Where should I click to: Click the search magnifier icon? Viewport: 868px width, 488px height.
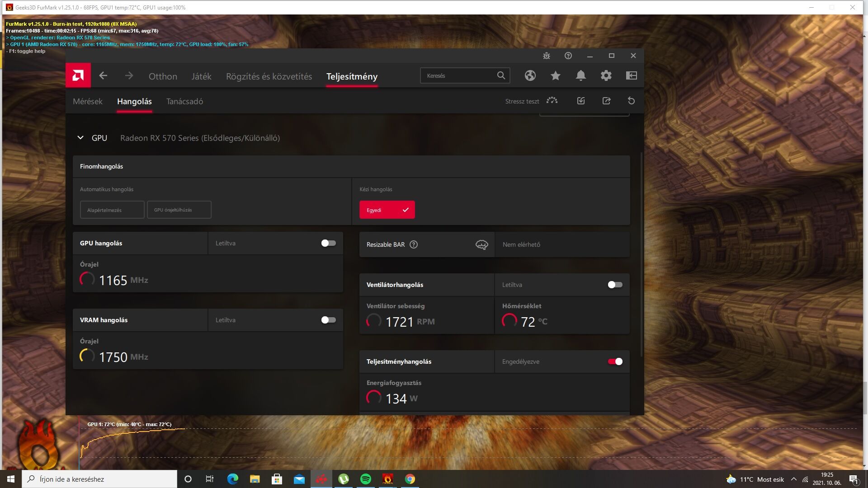501,75
